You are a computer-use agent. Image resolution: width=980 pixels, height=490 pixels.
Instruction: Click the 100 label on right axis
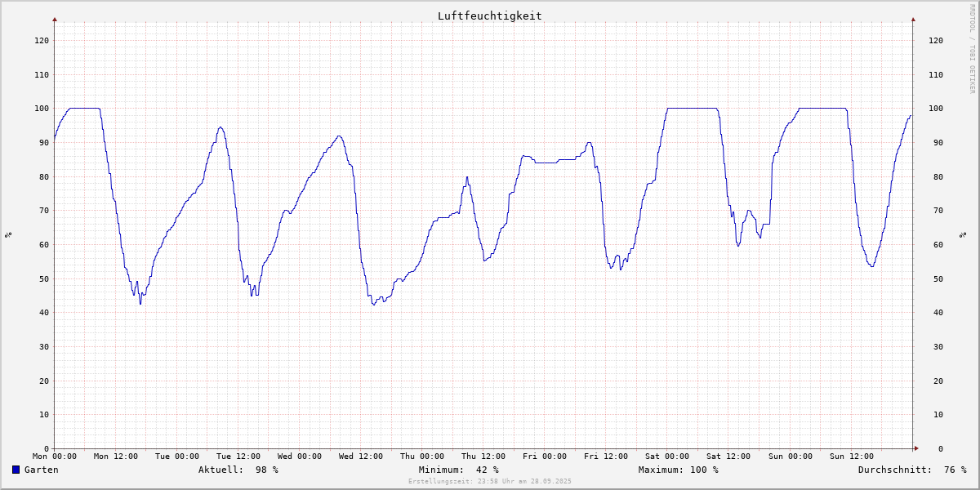click(936, 109)
